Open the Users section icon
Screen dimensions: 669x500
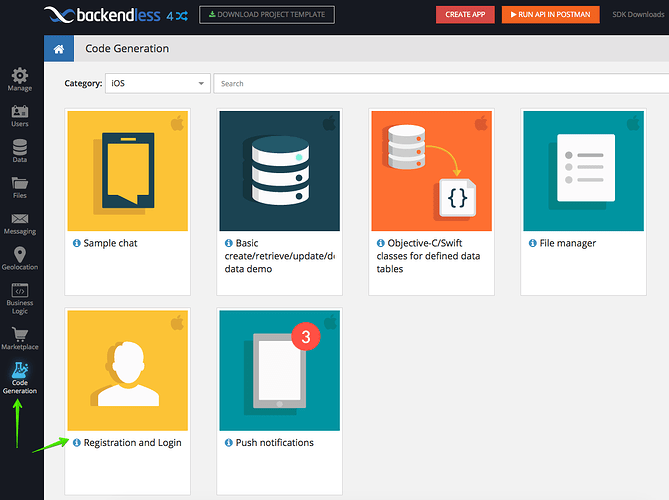coord(20,112)
